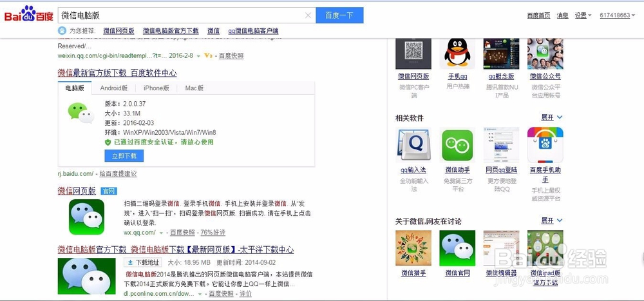Click the 百度一下 search button
This screenshot has width=644, height=301.
(x=339, y=15)
